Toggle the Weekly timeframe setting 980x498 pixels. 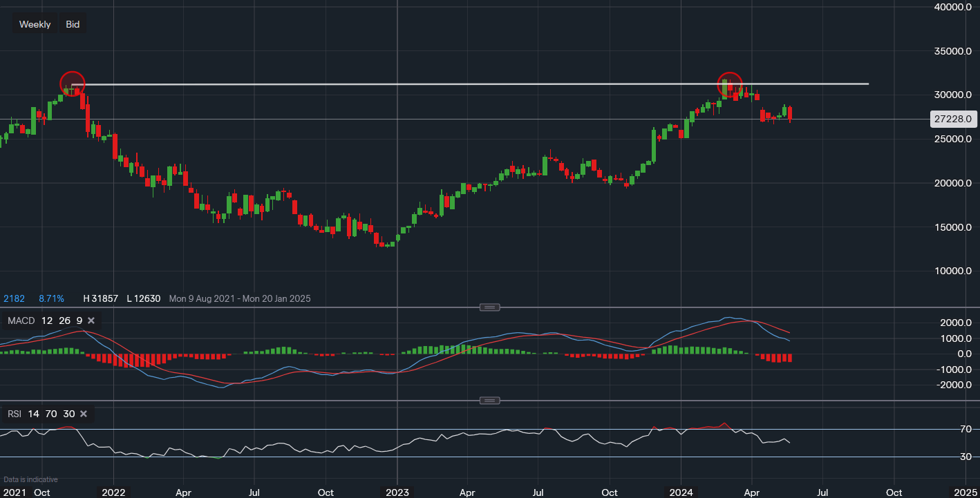pyautogui.click(x=35, y=23)
